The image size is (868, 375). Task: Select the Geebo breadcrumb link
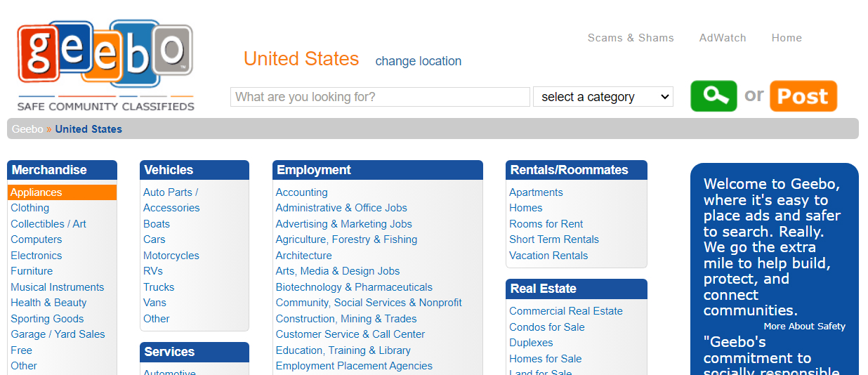coord(27,129)
